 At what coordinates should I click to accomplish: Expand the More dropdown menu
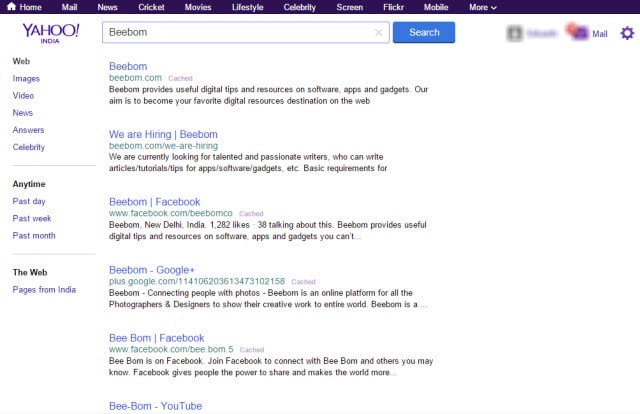[x=482, y=7]
